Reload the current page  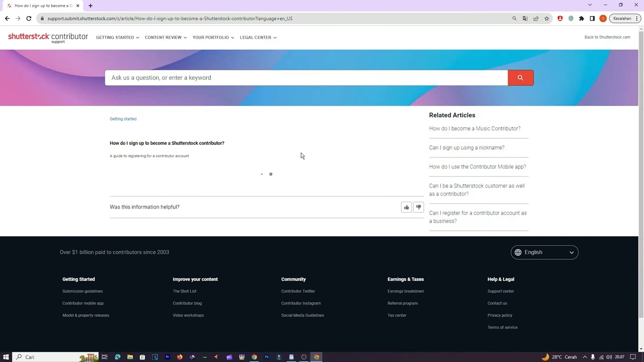tap(29, 19)
